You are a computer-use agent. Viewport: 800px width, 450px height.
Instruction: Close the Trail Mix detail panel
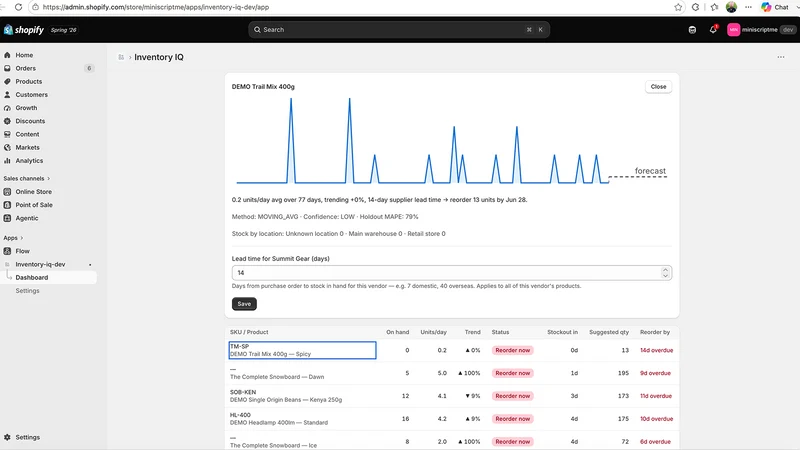[658, 87]
